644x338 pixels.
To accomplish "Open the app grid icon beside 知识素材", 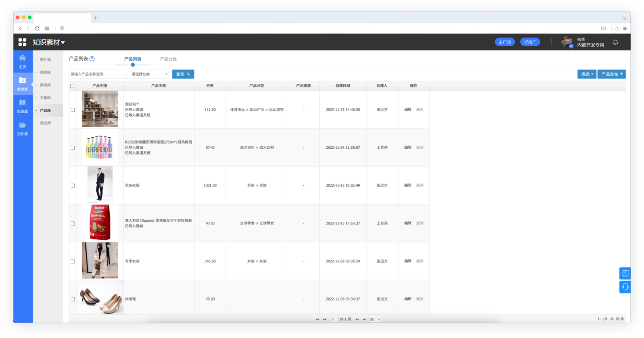I will 22,42.
